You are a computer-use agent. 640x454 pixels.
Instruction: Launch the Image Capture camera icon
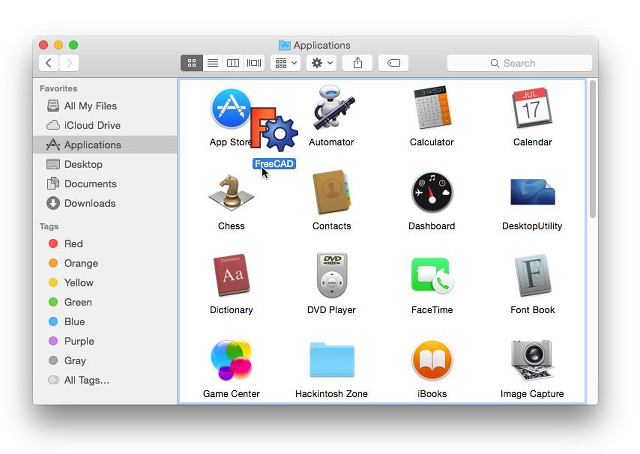[532, 360]
